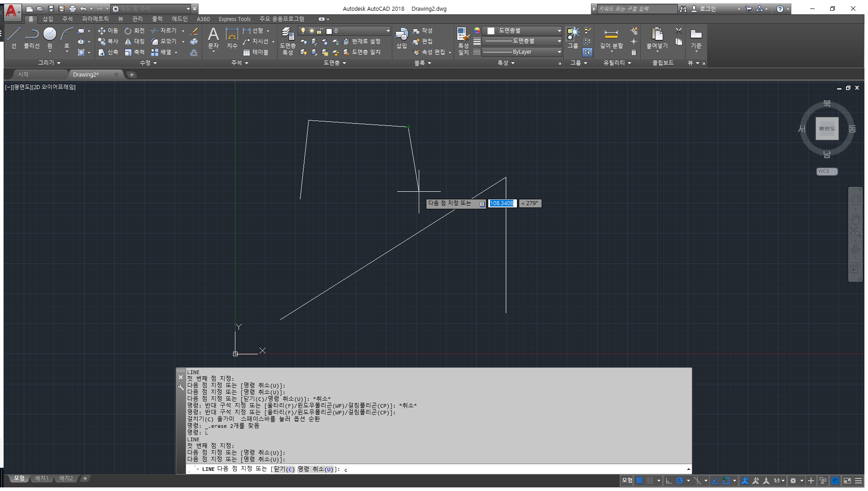Click the 명령 취소(U) command option
This screenshot has height=491, width=868.
click(x=316, y=469)
